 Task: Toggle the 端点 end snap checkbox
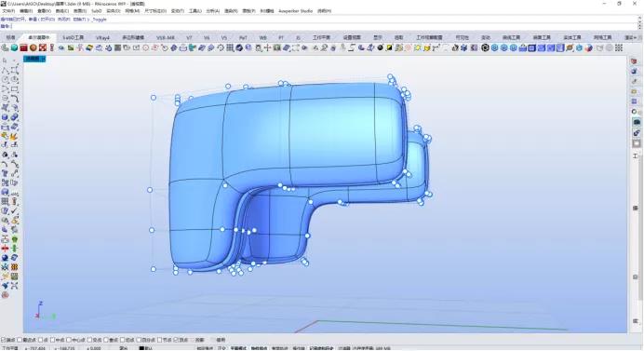(x=4, y=340)
